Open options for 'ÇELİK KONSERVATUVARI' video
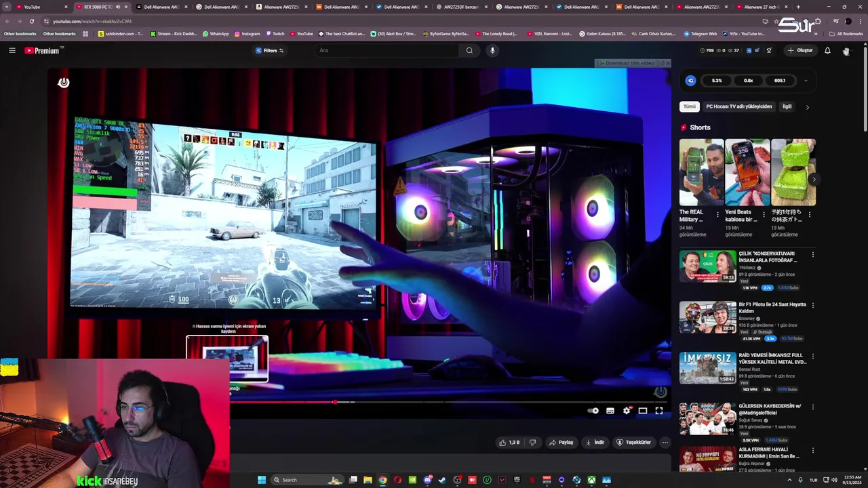 [x=813, y=255]
